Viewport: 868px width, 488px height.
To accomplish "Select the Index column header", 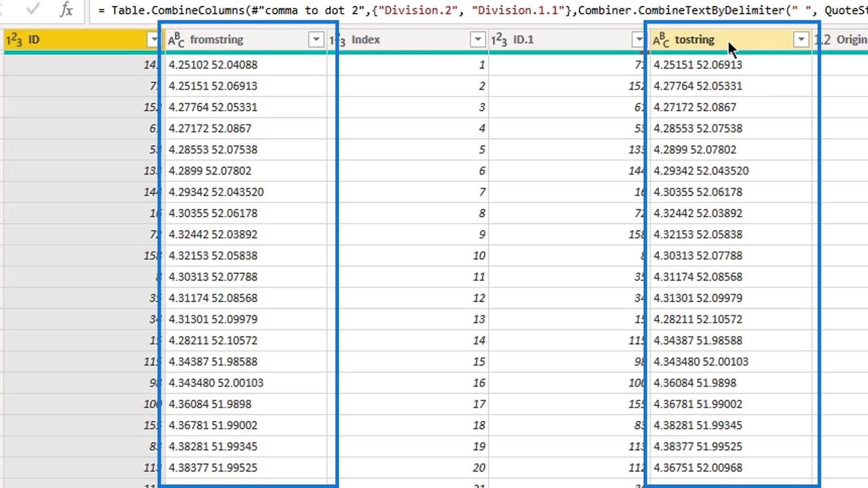I will [407, 40].
